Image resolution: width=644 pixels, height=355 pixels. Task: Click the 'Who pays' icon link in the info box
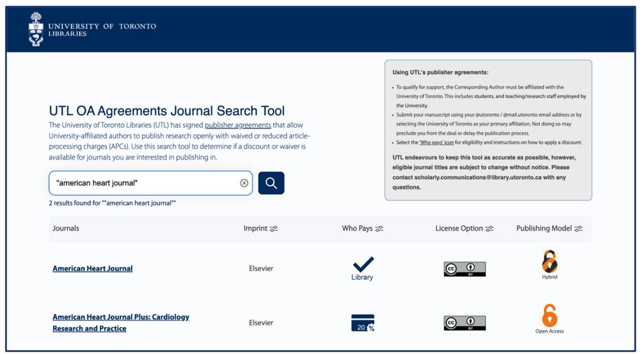436,143
